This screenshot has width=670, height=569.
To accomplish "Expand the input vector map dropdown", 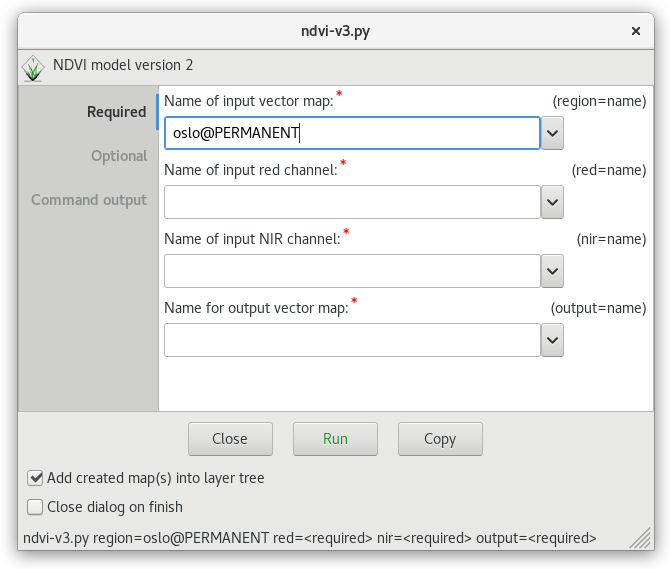I will tap(552, 133).
